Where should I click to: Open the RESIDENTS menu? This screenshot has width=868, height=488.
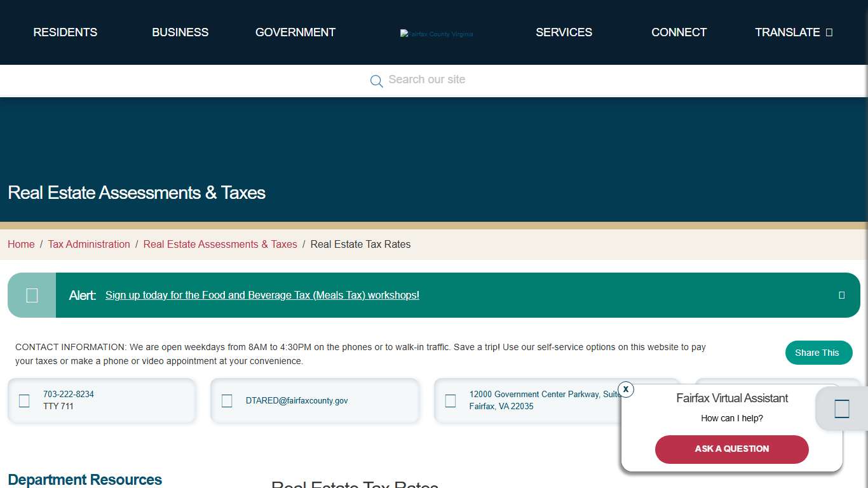click(65, 32)
